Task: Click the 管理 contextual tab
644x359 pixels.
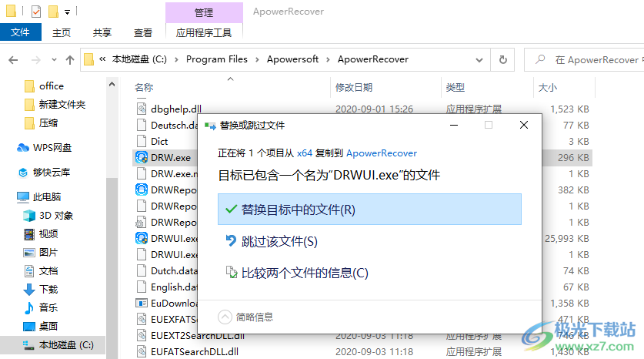Action: click(204, 12)
